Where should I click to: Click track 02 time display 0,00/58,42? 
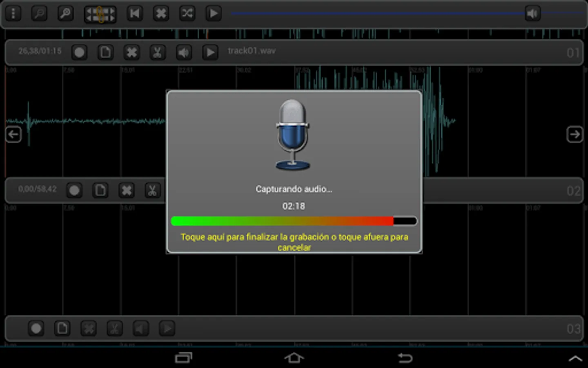coord(37,189)
